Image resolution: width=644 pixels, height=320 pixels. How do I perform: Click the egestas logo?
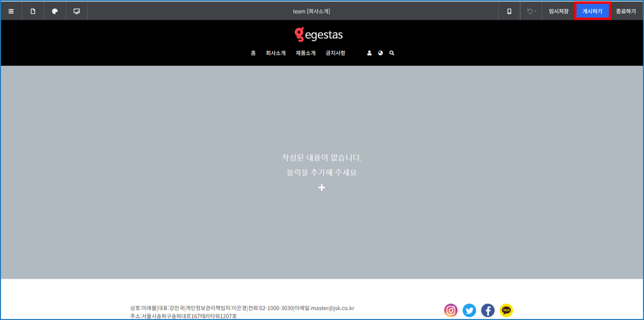point(319,34)
